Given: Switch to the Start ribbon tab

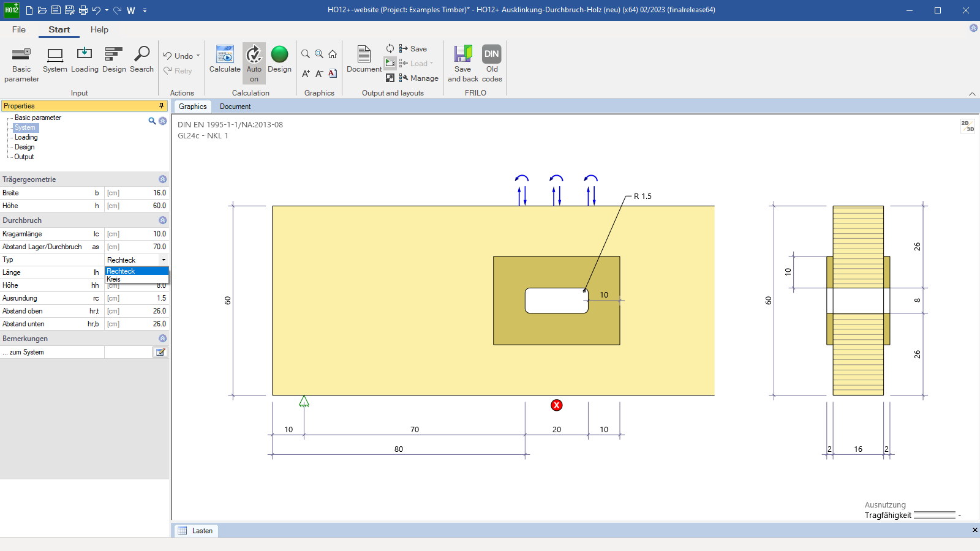Looking at the screenshot, I should (59, 29).
